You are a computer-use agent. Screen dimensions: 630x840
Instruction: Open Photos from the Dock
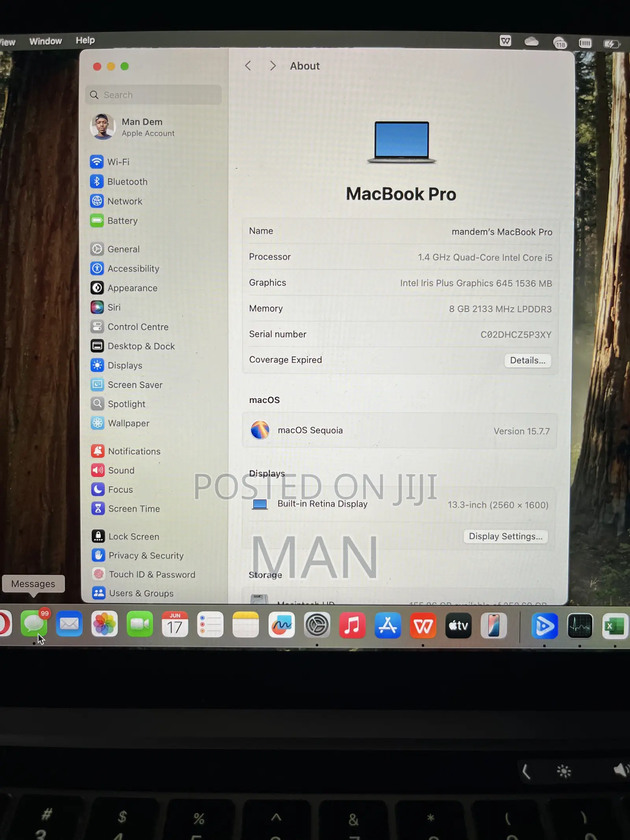[104, 624]
